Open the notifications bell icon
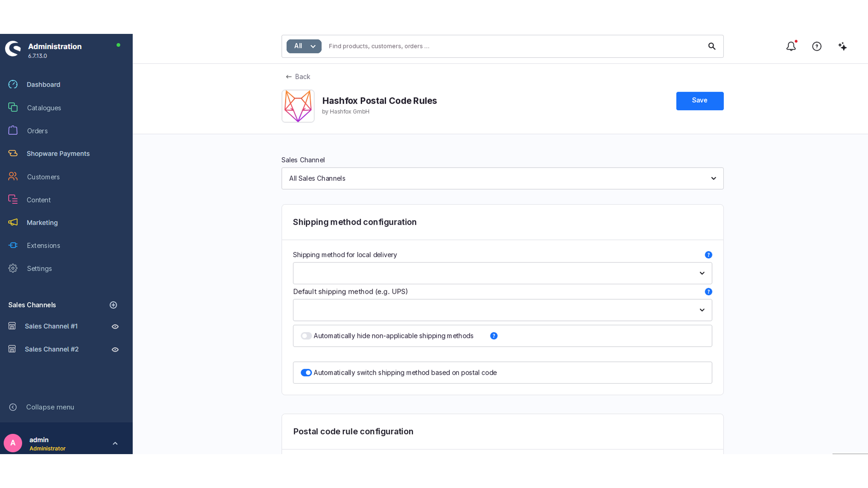The width and height of the screenshot is (868, 488). (x=791, y=46)
